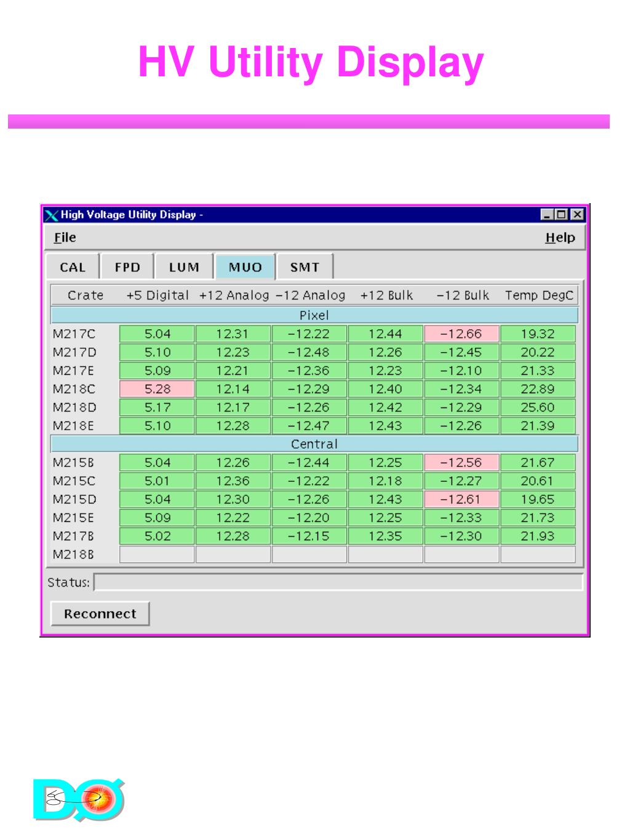Click crate label M217D
630x840 pixels.
tap(74, 352)
